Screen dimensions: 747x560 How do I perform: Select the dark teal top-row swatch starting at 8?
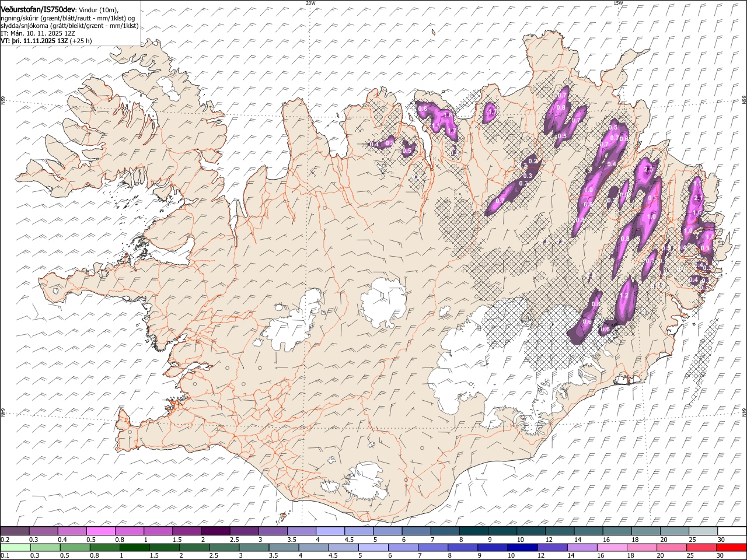(473, 531)
